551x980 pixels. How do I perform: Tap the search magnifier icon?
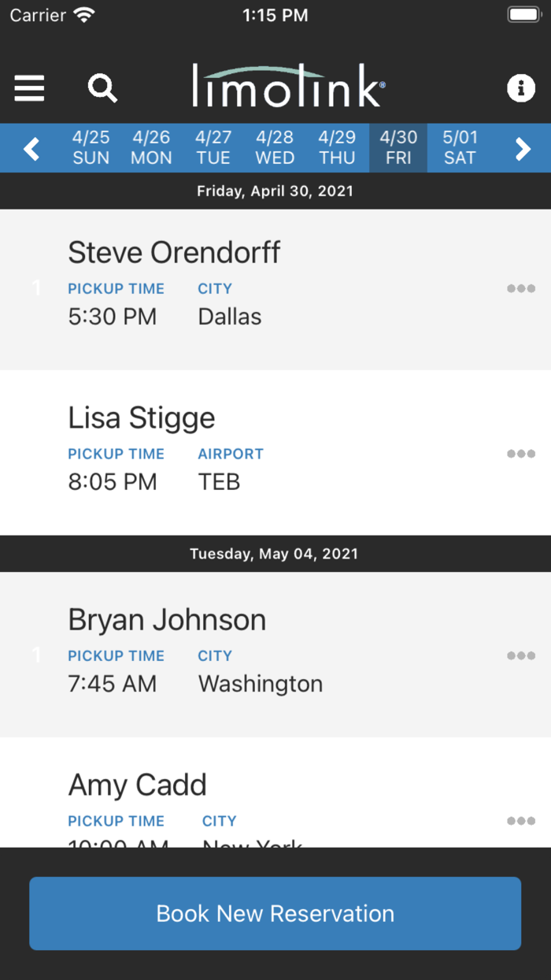point(102,88)
